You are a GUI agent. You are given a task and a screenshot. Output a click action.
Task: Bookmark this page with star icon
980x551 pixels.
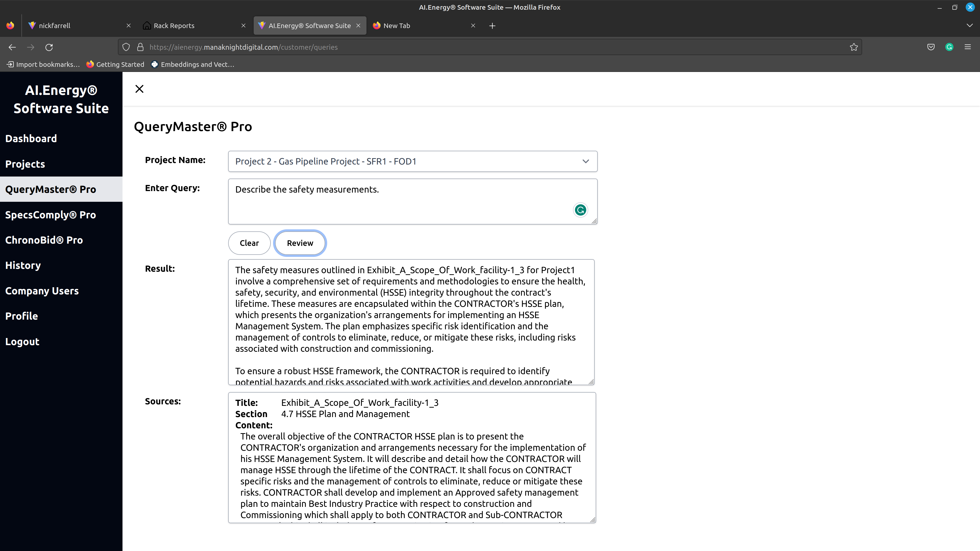click(x=854, y=47)
